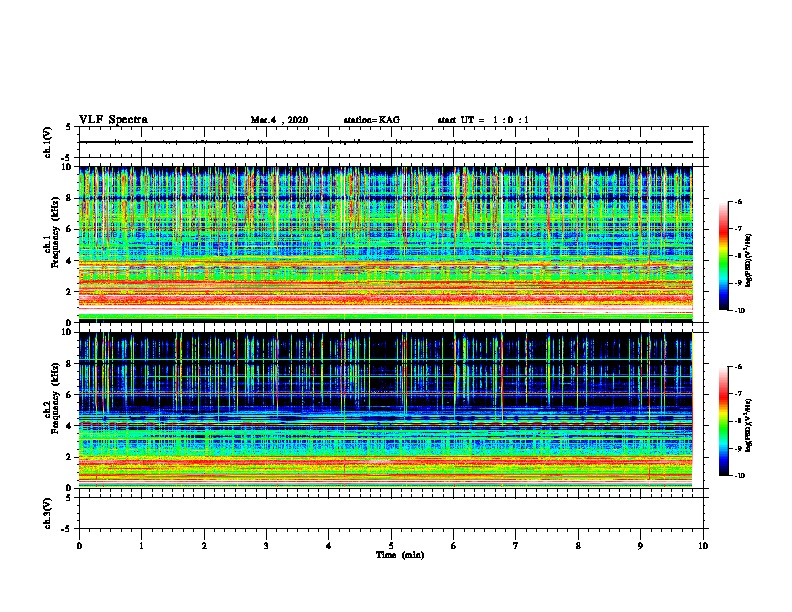This screenshot has width=792, height=612.
Task: Click the "ch.1(V)" axis label
Action: point(47,142)
